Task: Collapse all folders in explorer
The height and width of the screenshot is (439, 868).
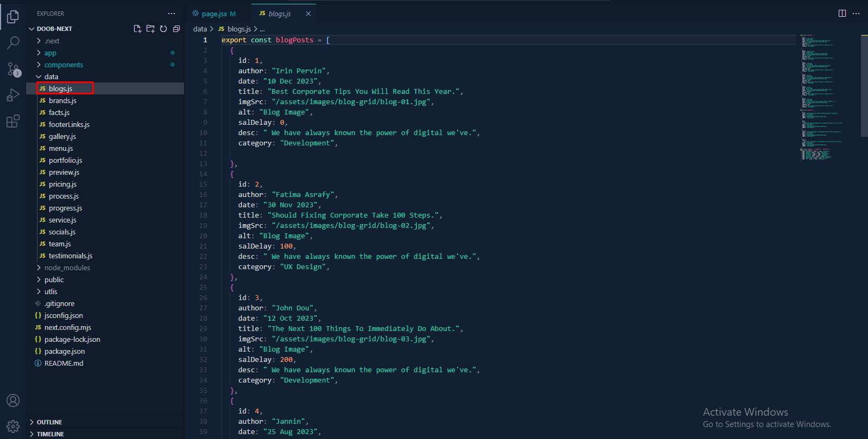Action: tap(176, 29)
